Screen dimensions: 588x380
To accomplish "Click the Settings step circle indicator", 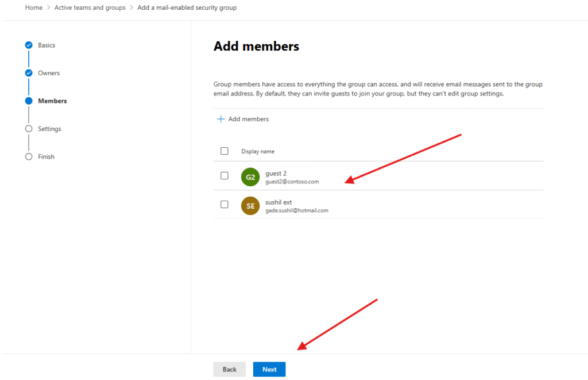I will coord(29,129).
